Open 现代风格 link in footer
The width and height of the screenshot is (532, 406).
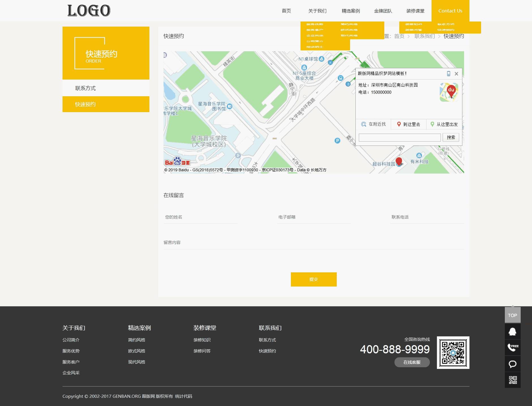coord(136,362)
